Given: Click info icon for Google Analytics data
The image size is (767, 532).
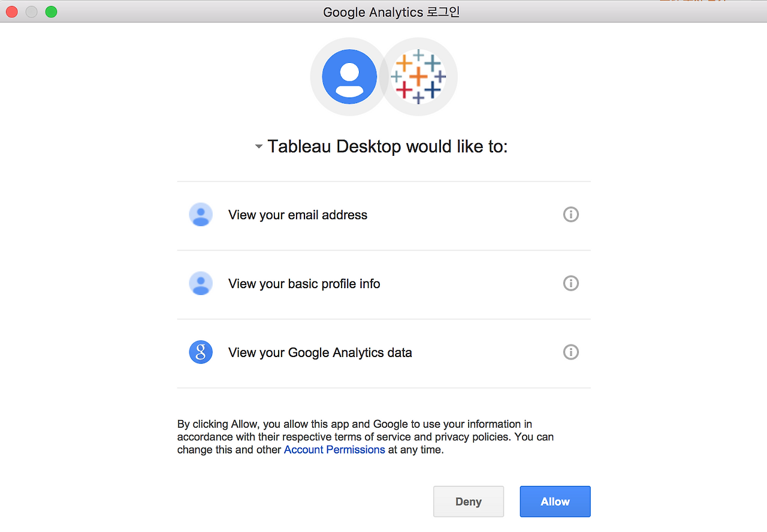Looking at the screenshot, I should (571, 352).
